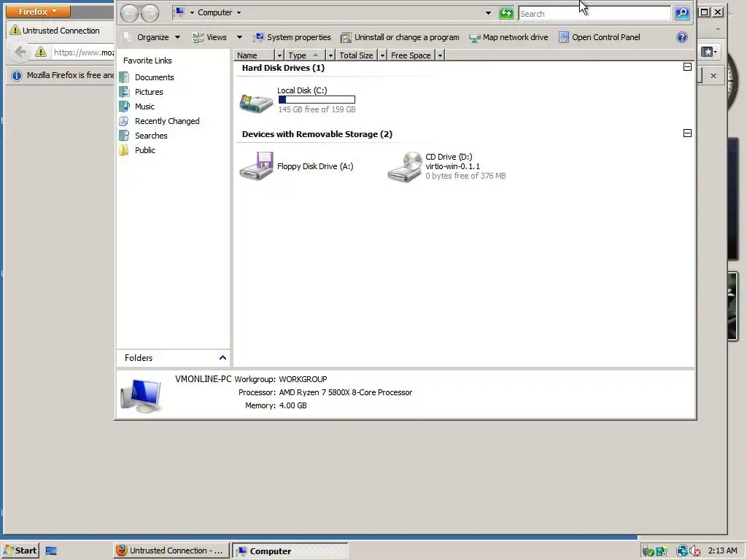Open the Organize menu

pyautogui.click(x=152, y=37)
